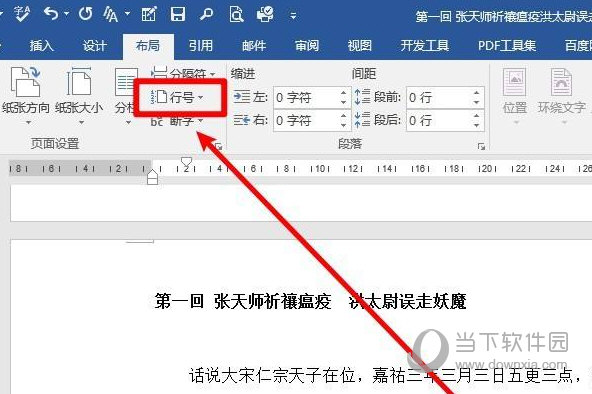Undo the last action
592x394 pixels.
point(51,14)
